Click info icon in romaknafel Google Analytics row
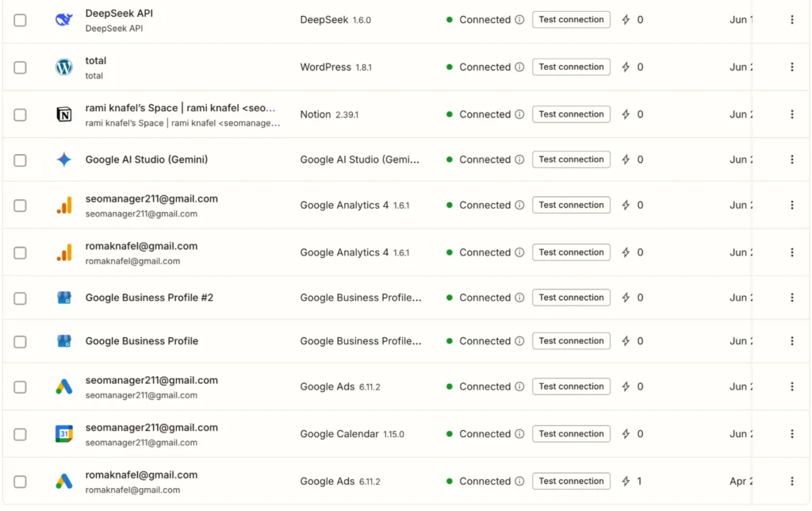This screenshot has height=511, width=812. [x=519, y=252]
